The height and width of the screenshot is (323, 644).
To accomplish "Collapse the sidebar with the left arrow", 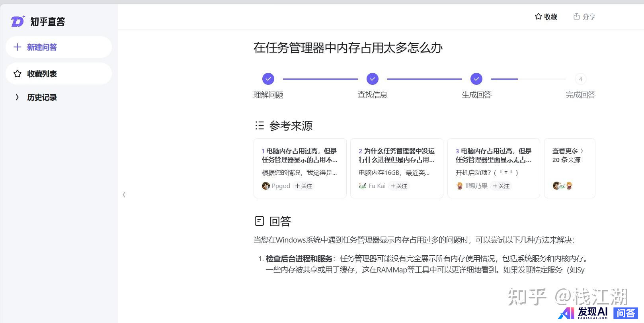I will coord(124,194).
